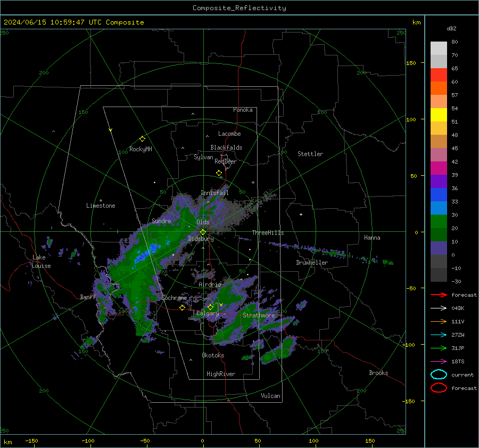Click the yellow diamond marker near RockyMH
The image size is (479, 448).
tap(142, 139)
